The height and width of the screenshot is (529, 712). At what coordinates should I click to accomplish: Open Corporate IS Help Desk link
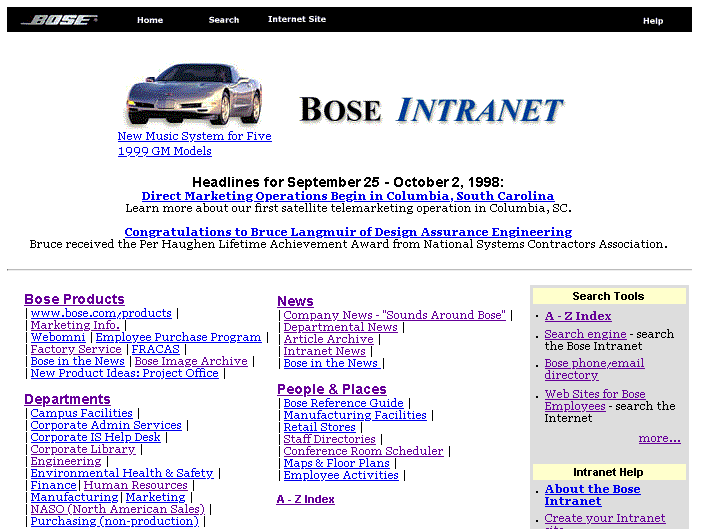pyautogui.click(x=95, y=437)
